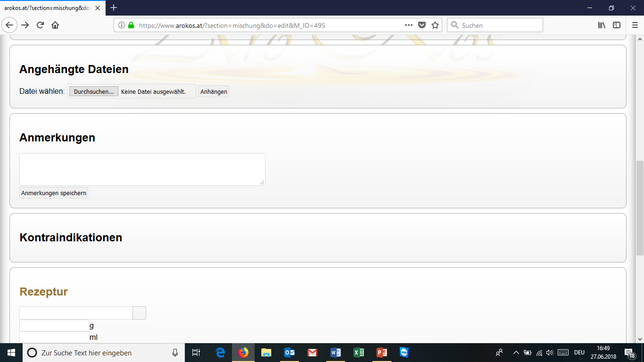
Task: Open Word from taskbar
Action: point(335,353)
